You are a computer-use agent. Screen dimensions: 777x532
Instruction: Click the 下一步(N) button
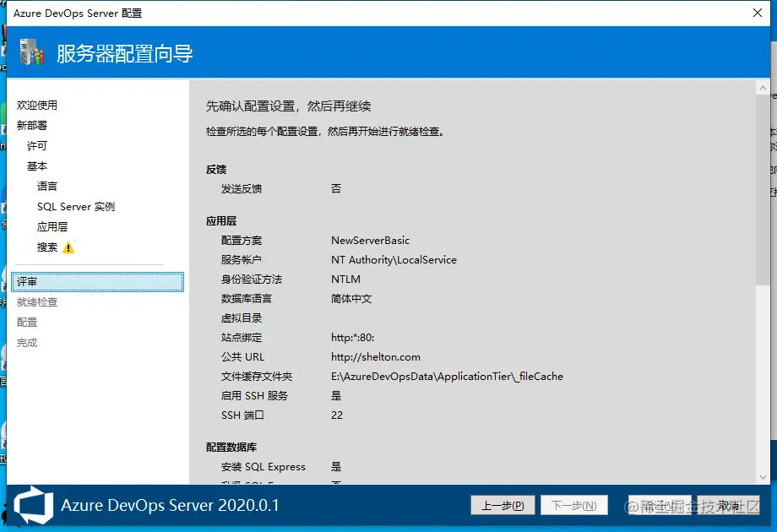click(x=573, y=505)
